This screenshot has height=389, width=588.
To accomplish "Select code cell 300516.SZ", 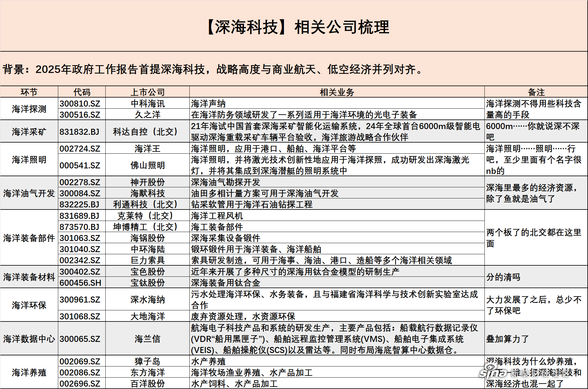I will (82, 114).
